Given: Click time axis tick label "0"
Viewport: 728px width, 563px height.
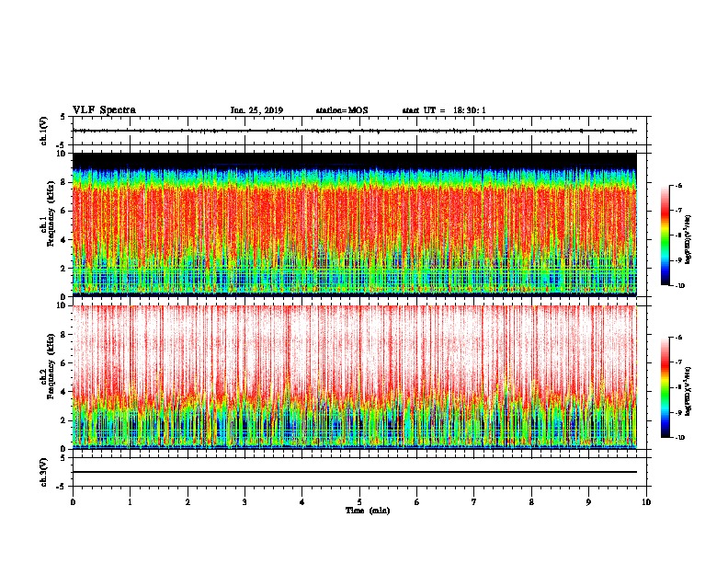Looking at the screenshot, I should [73, 502].
